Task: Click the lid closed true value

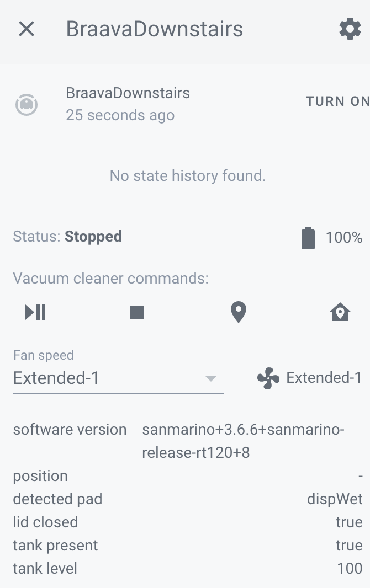Action: 349,522
